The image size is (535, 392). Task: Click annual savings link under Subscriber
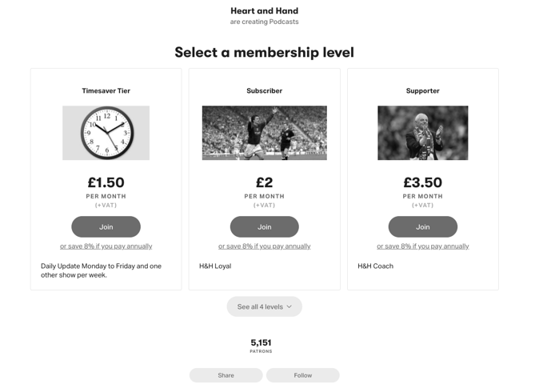[x=264, y=246]
